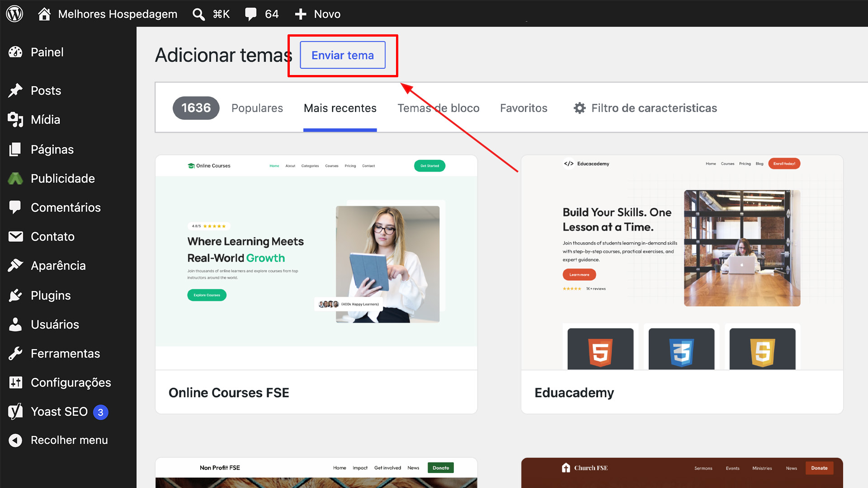Open the Online Courses FSE theme preview
The width and height of the screenshot is (868, 488).
click(x=316, y=263)
